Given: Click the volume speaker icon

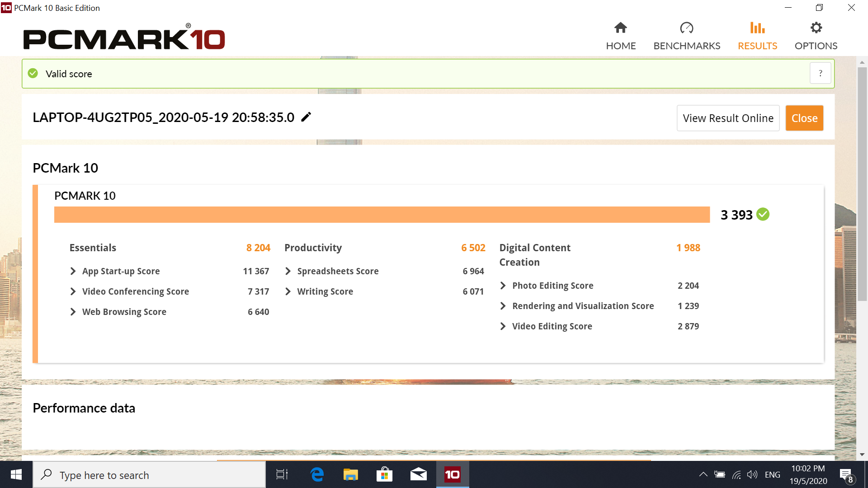Looking at the screenshot, I should click(752, 474).
